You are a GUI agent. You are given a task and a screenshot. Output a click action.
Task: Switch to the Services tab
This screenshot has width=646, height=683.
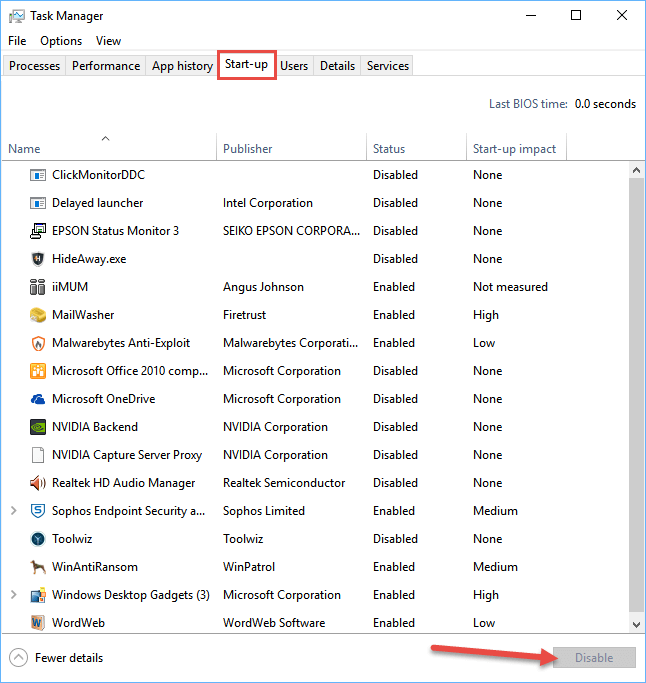click(x=388, y=66)
